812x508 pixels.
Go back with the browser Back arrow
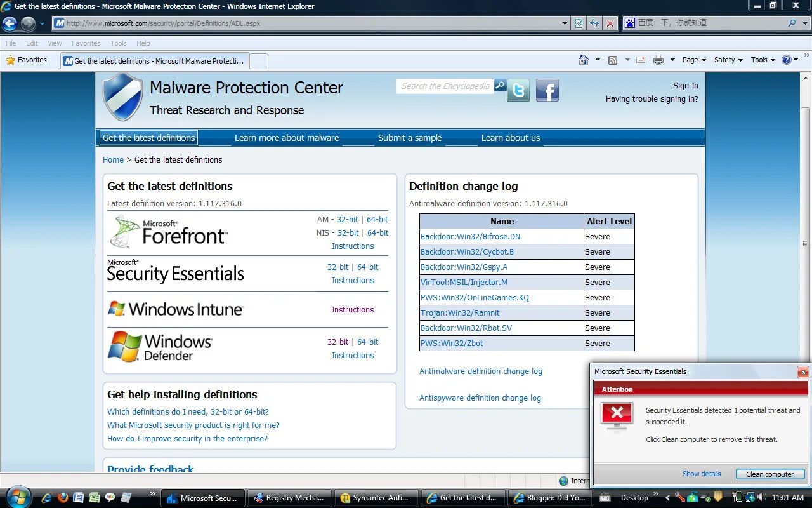[x=10, y=24]
